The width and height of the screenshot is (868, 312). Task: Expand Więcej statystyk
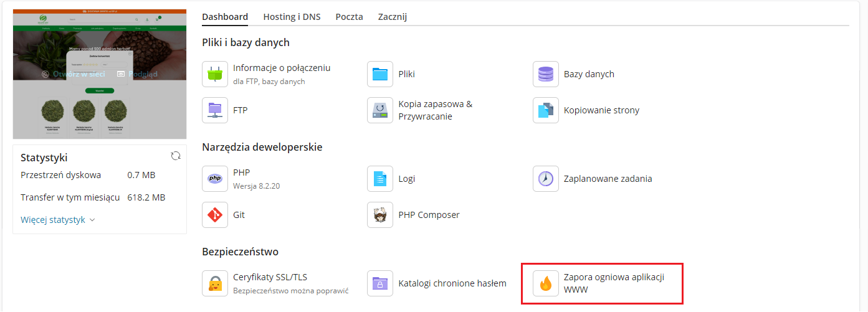point(58,220)
